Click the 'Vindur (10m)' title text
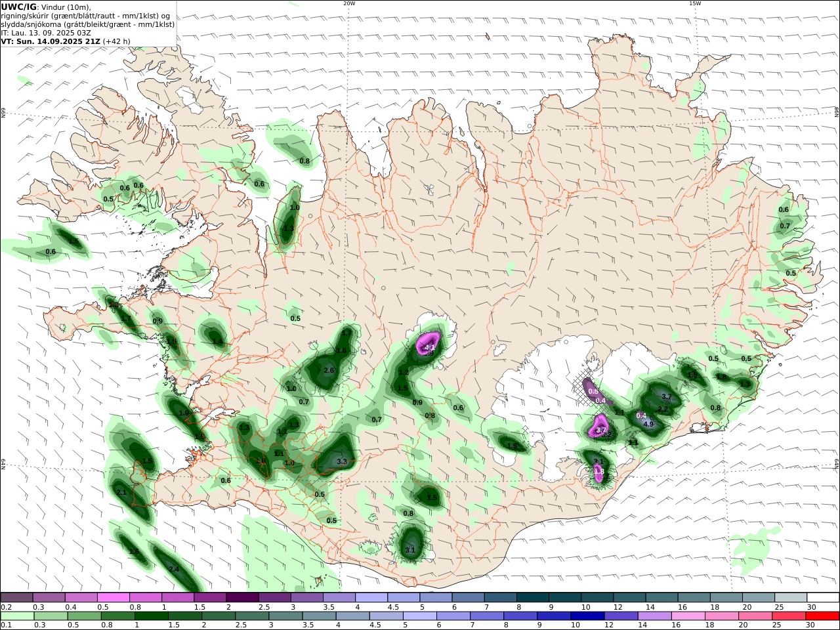Image resolution: width=840 pixels, height=630 pixels. [x=66, y=7]
